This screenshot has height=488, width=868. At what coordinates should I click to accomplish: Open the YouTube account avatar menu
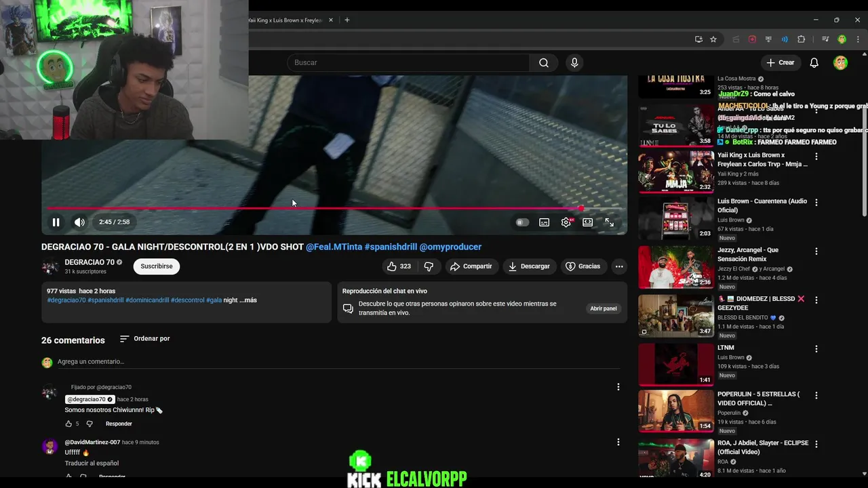coord(841,62)
